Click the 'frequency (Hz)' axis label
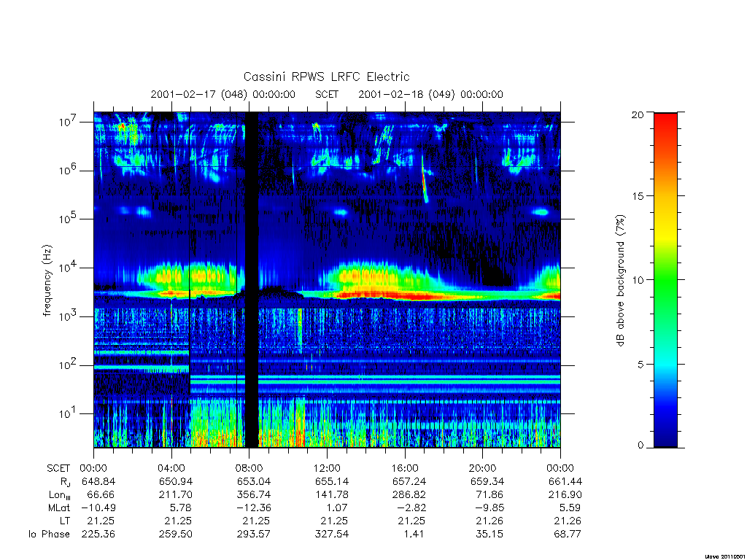Image resolution: width=747 pixels, height=560 pixels. click(x=47, y=281)
